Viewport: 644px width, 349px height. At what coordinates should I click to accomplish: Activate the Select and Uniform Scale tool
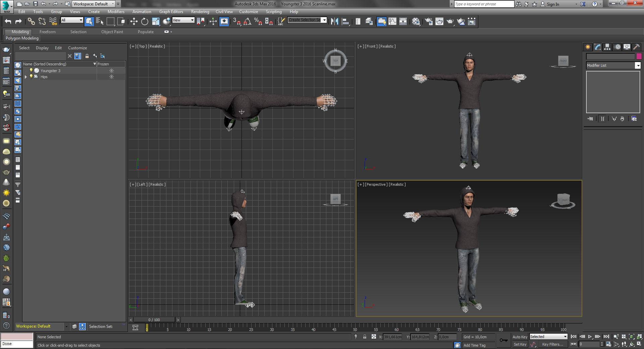point(156,21)
